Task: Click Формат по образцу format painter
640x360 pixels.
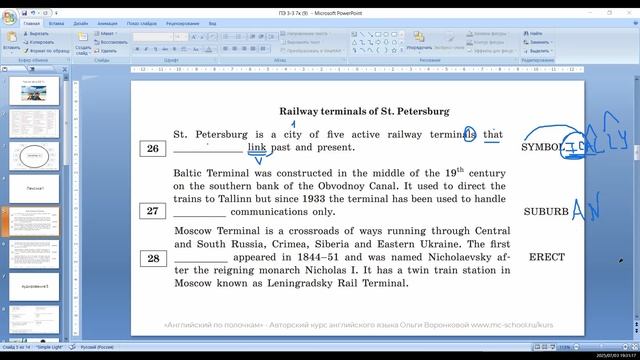Action: [x=47, y=51]
